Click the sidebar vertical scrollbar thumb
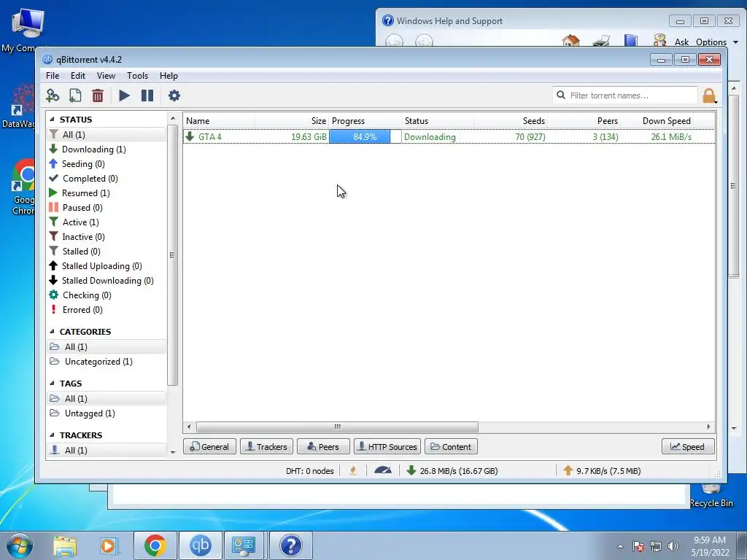Image resolution: width=747 pixels, height=560 pixels. 172,255
